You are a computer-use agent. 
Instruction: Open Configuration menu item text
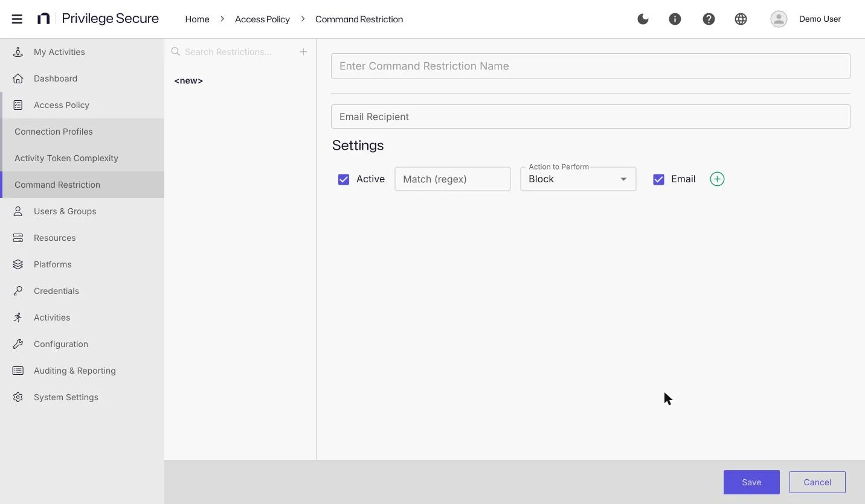[61, 344]
